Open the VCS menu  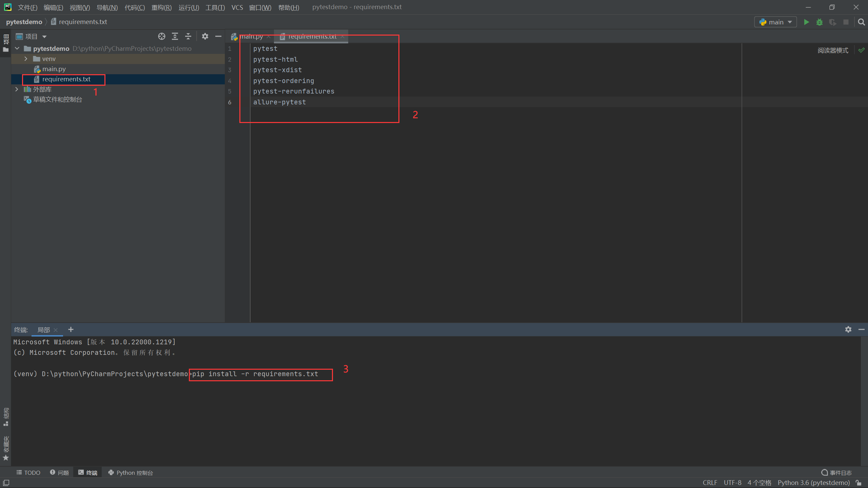tap(237, 7)
